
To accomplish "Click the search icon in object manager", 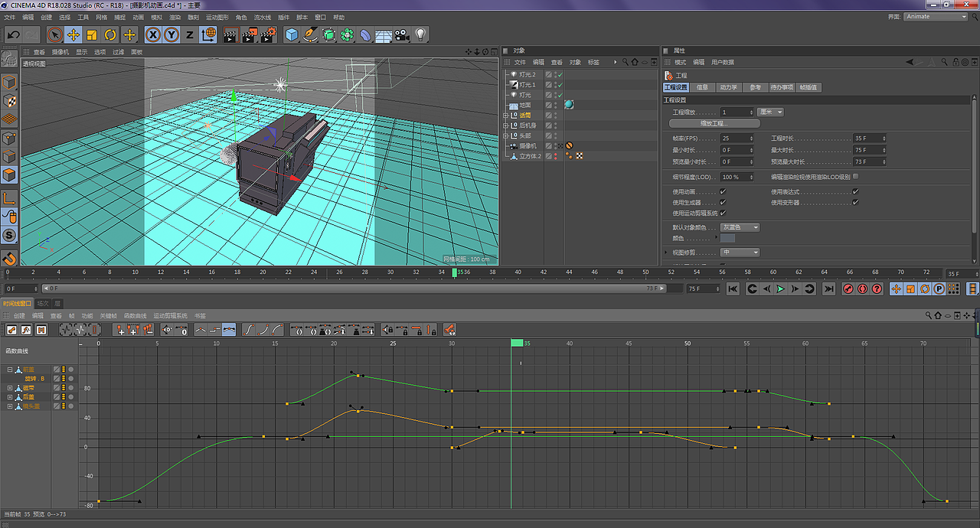I will 625,62.
